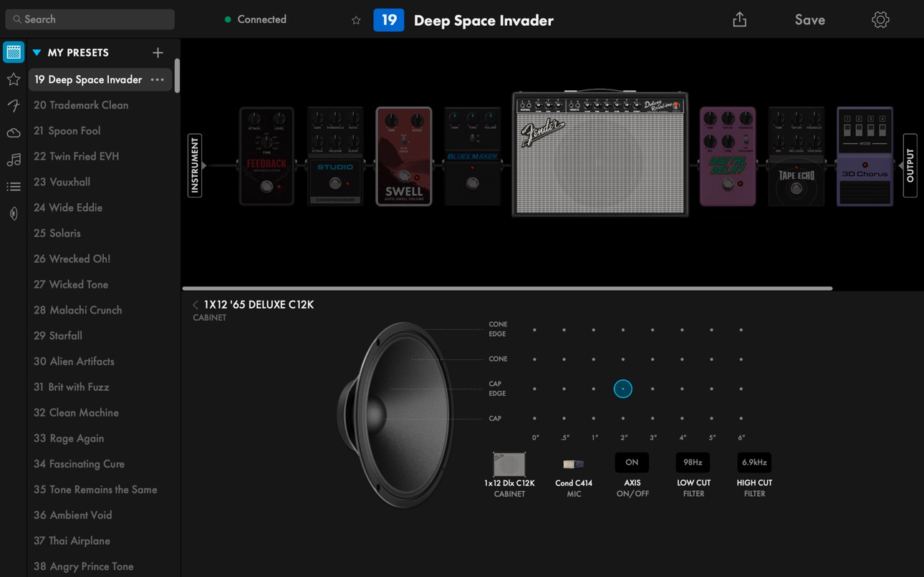Open the guitar pick sidebar icon

[14, 213]
